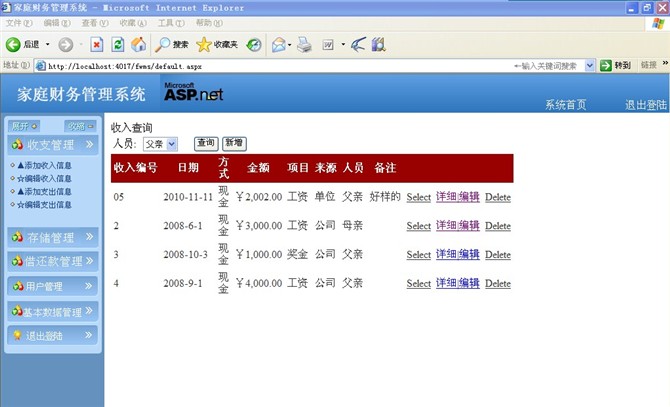Go to 系统首页 link

565,105
